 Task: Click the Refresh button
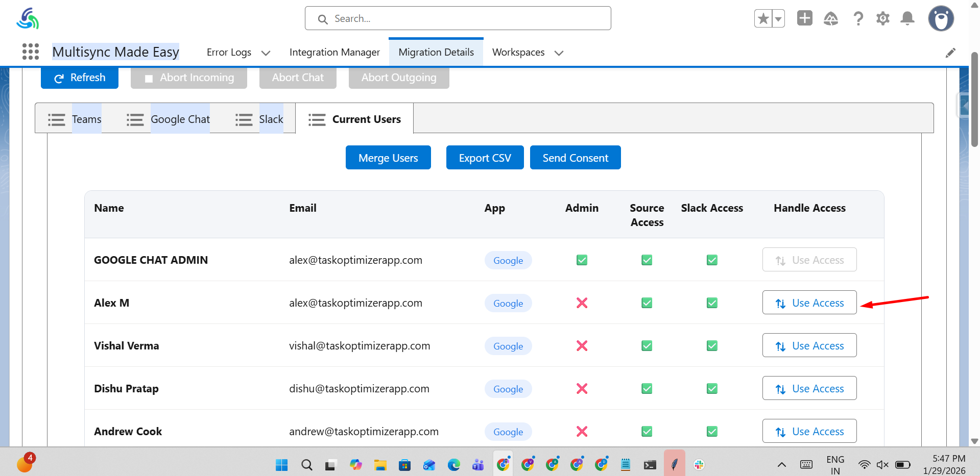click(x=80, y=78)
